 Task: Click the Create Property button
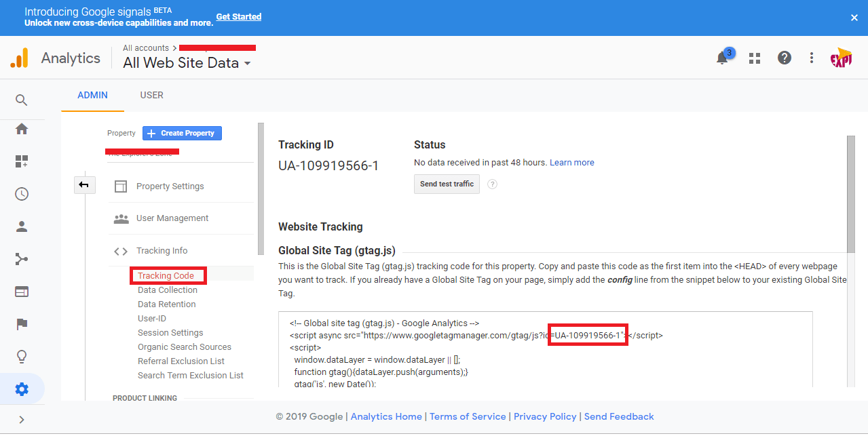(x=182, y=134)
